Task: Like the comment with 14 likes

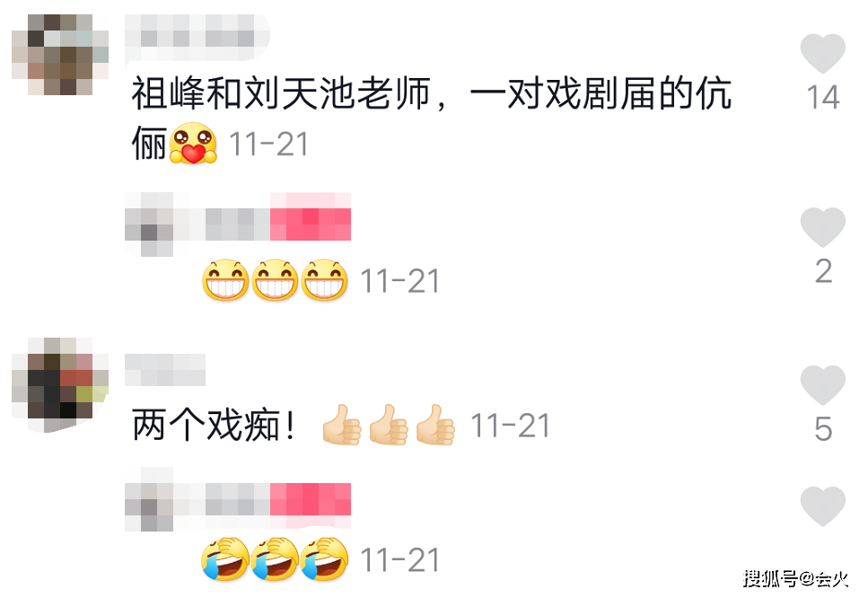Action: click(822, 53)
